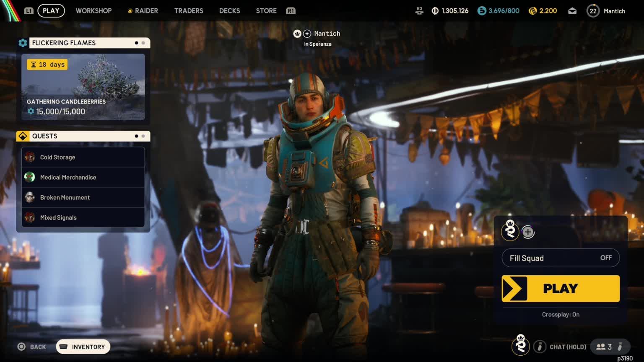This screenshot has height=362, width=644.
Task: Open the INVENTORY button
Action: [x=83, y=347]
